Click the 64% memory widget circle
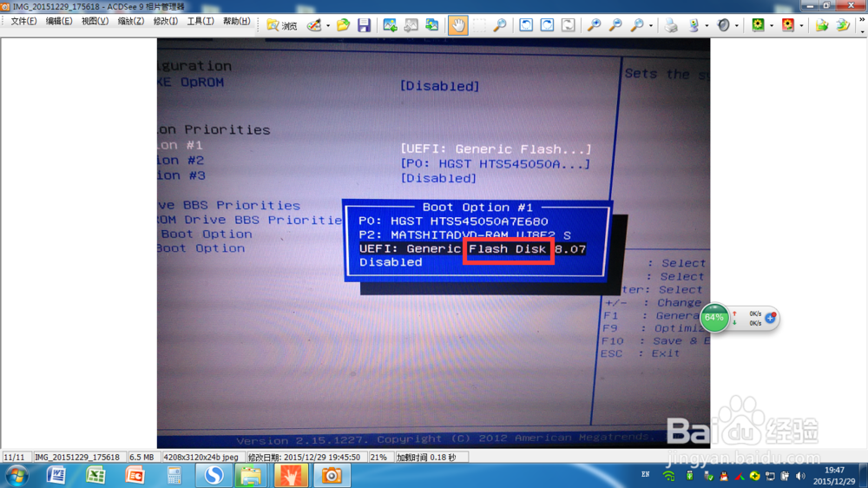Viewport: 868px width, 488px height. click(x=714, y=318)
